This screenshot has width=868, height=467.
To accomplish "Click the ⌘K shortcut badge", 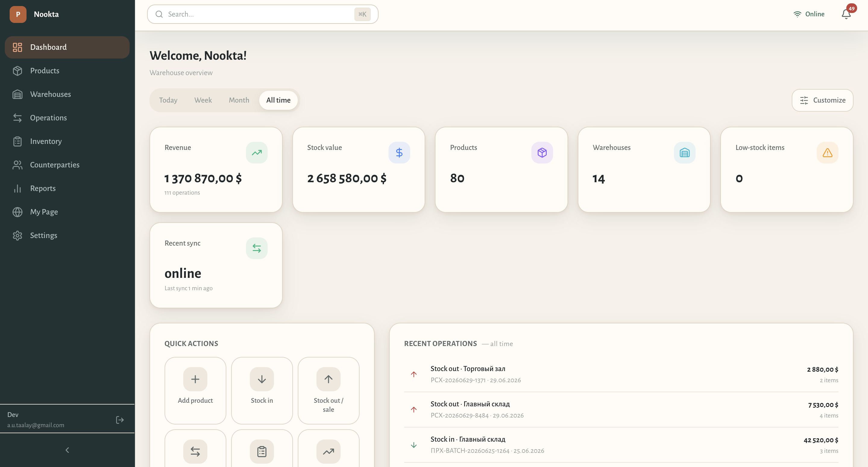I will [x=362, y=14].
